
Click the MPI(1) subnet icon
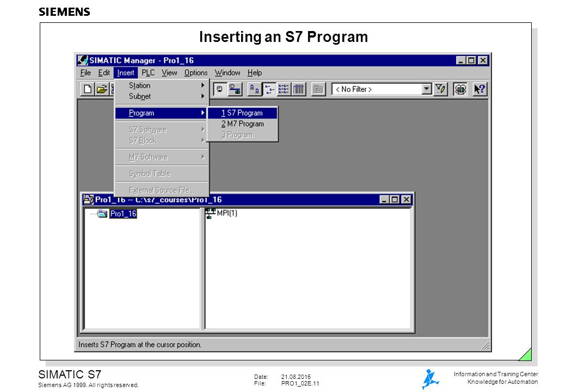211,213
